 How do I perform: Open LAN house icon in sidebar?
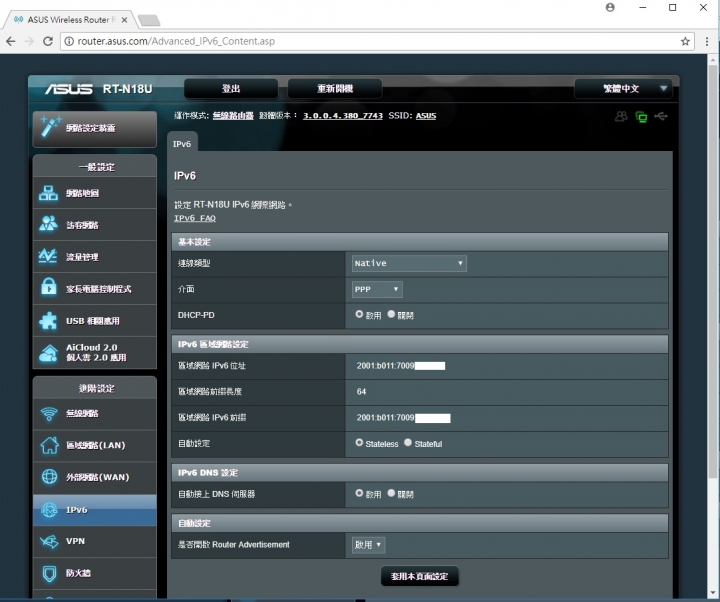pos(49,445)
